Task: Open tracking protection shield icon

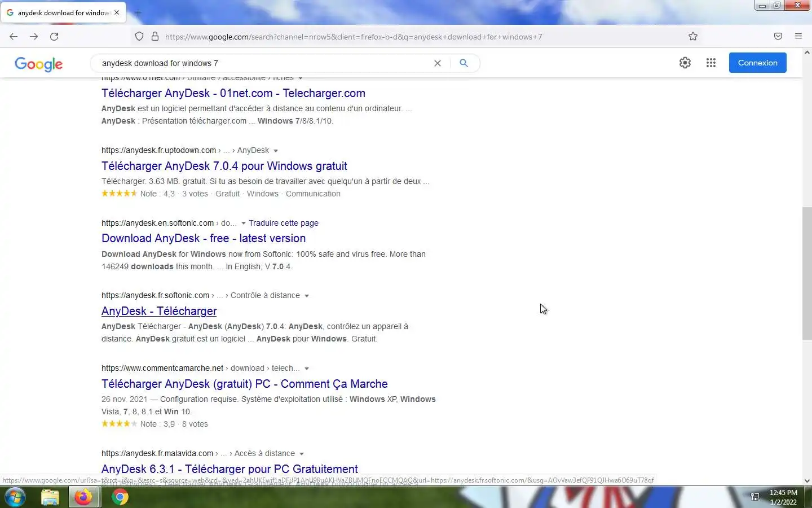Action: (139, 37)
